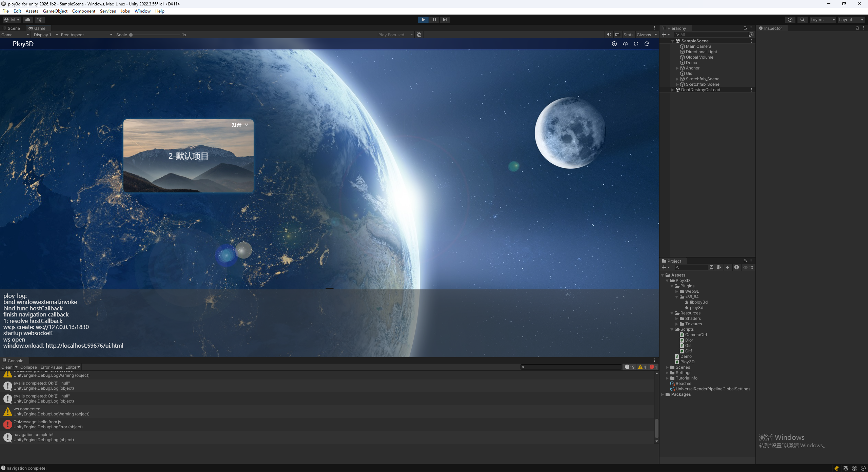The width and height of the screenshot is (868, 472).
Task: Open the Layers dropdown
Action: coord(822,20)
